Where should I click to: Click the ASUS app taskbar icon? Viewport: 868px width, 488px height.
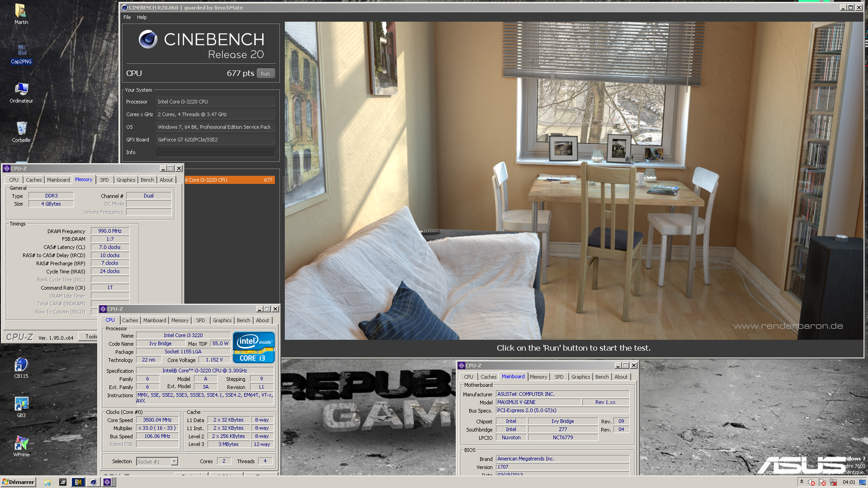click(63, 482)
